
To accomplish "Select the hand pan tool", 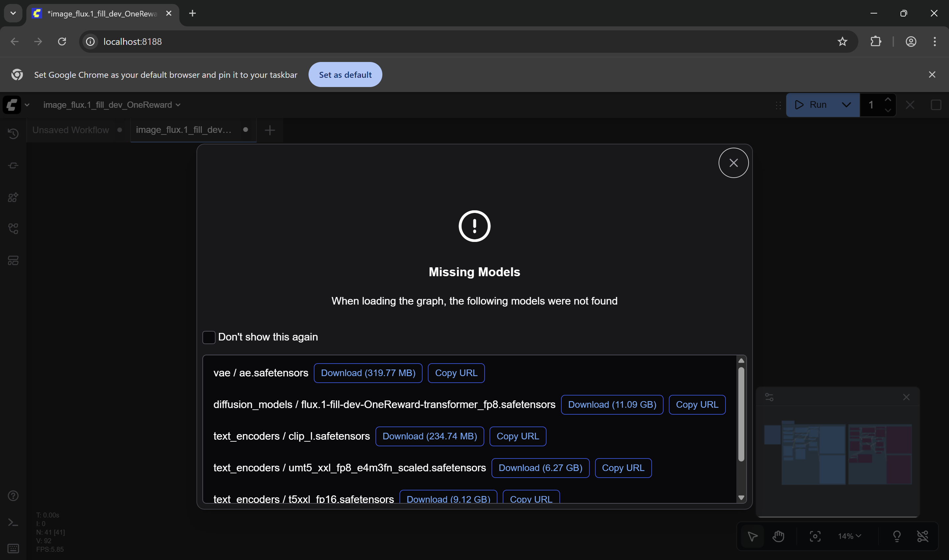I will pyautogui.click(x=779, y=536).
